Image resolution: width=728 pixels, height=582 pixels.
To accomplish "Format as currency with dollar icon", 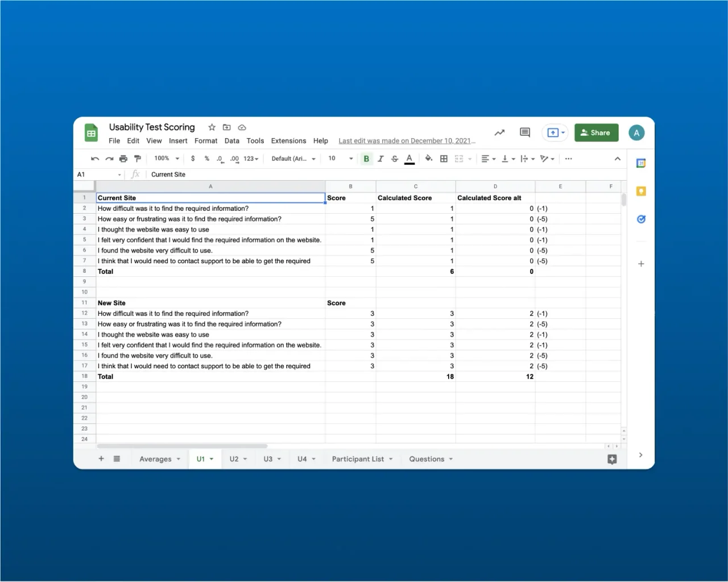I will [x=193, y=159].
